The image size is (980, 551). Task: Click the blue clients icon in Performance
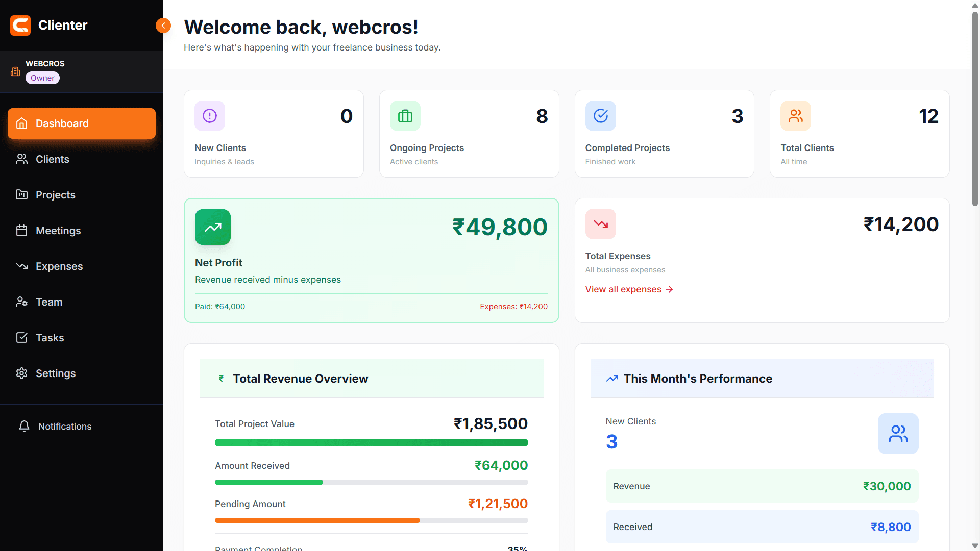[x=898, y=434]
